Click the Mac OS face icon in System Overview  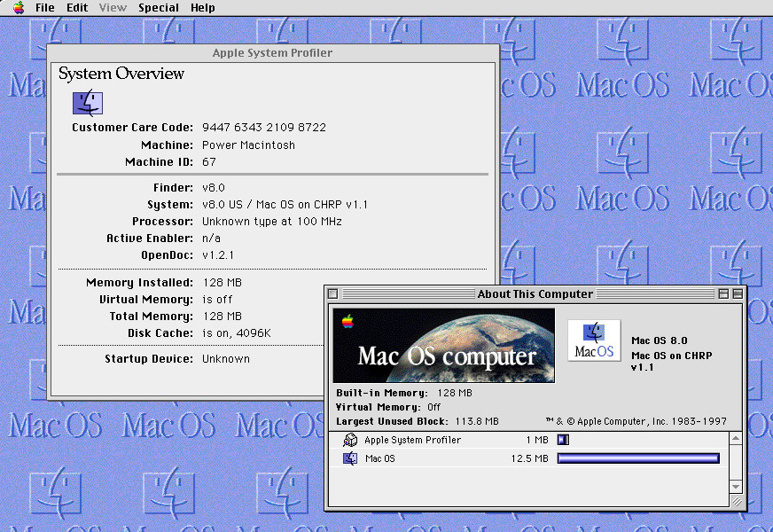point(88,103)
